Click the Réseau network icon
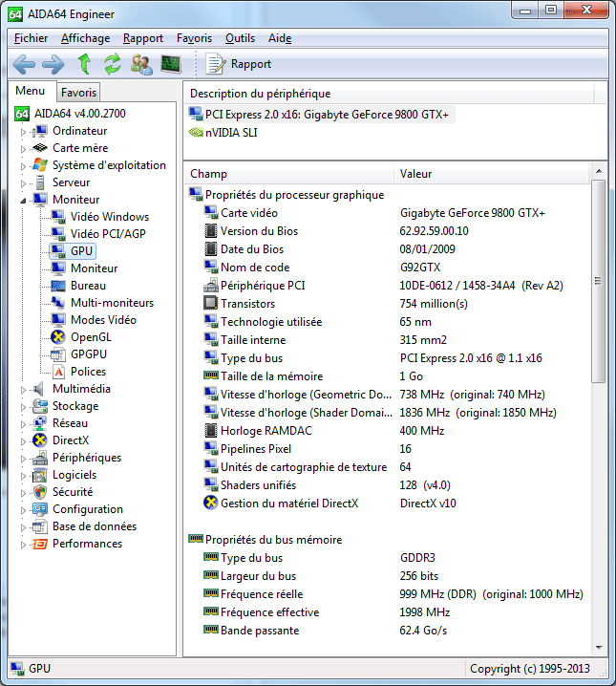 (x=40, y=423)
